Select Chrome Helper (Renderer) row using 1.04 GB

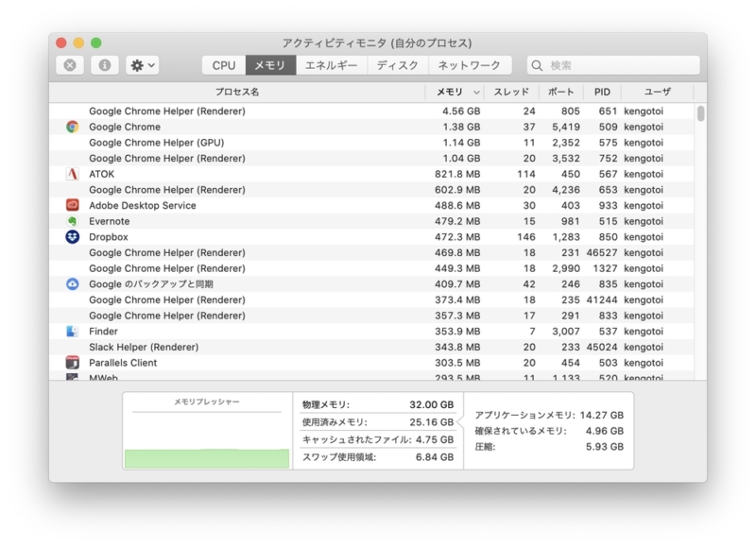[371, 158]
